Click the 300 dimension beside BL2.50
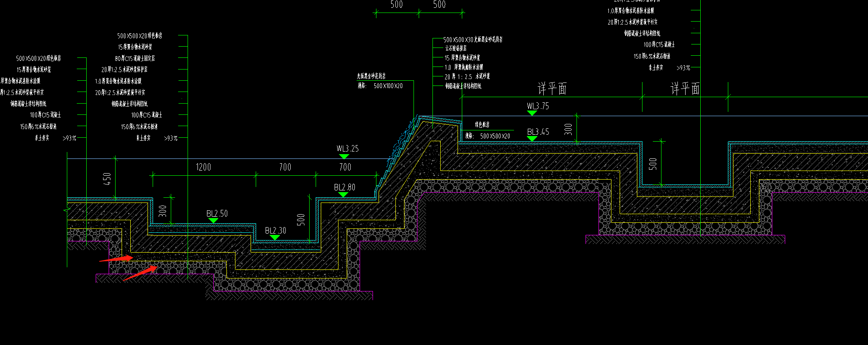The image size is (868, 345). tap(163, 211)
